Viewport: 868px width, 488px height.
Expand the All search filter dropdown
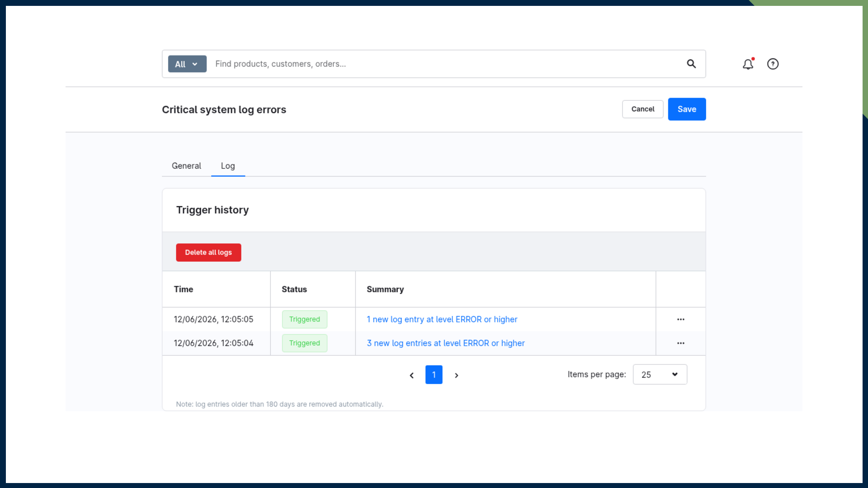click(187, 64)
